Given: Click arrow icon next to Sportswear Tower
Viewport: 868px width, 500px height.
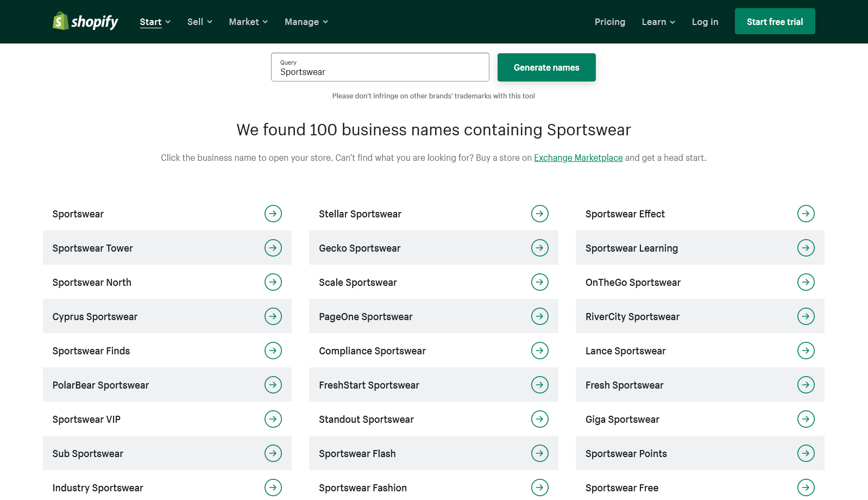Looking at the screenshot, I should tap(273, 248).
